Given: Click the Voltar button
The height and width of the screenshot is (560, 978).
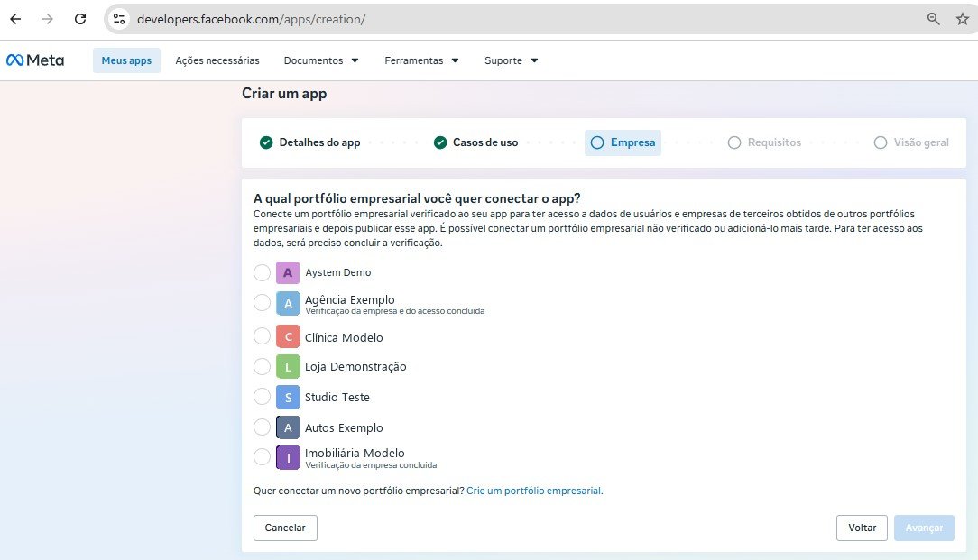Looking at the screenshot, I should point(862,528).
